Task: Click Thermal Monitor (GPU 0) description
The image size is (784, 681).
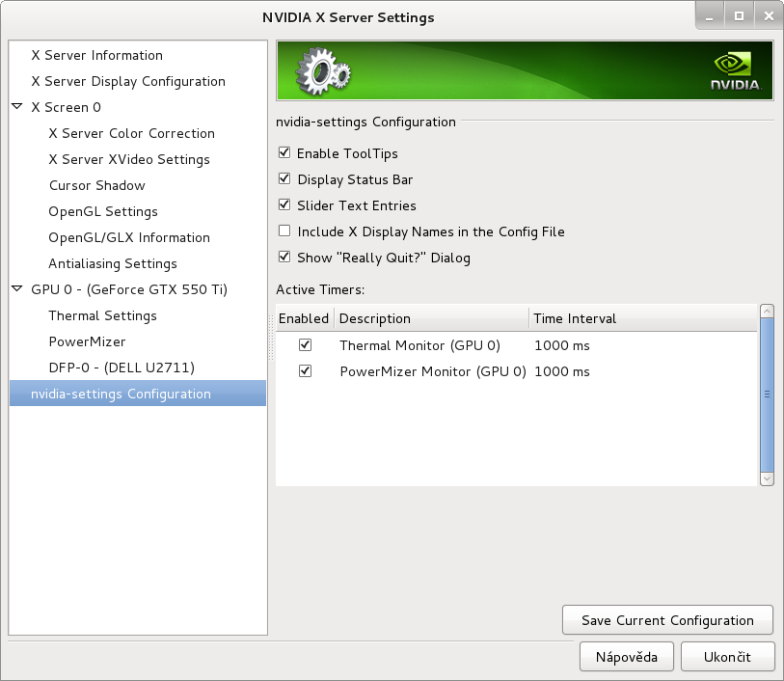Action: coord(420,345)
